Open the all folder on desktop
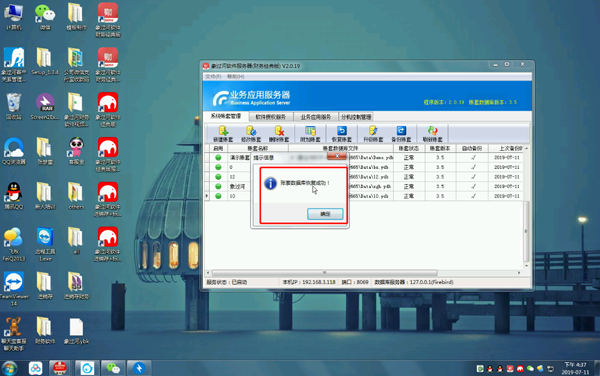 coord(76,241)
